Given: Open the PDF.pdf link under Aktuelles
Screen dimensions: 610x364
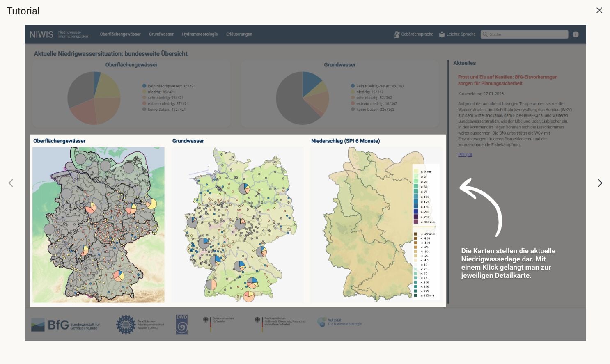Looking at the screenshot, I should [465, 155].
